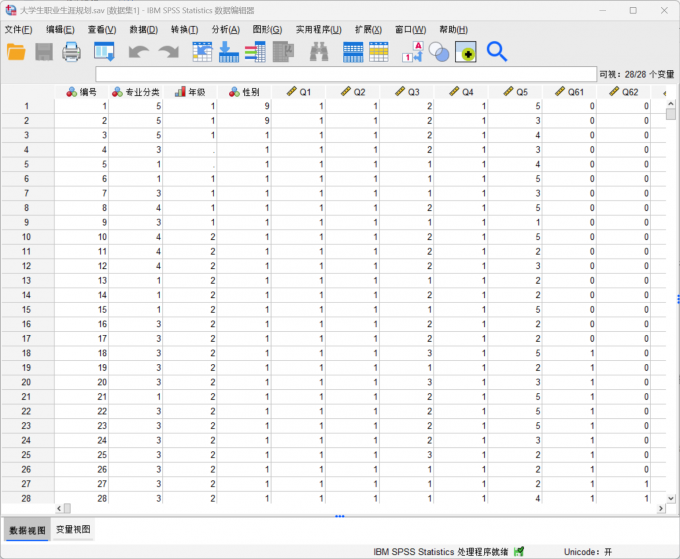Open the 文件(F) menu
The height and width of the screenshot is (559, 680).
[18, 29]
